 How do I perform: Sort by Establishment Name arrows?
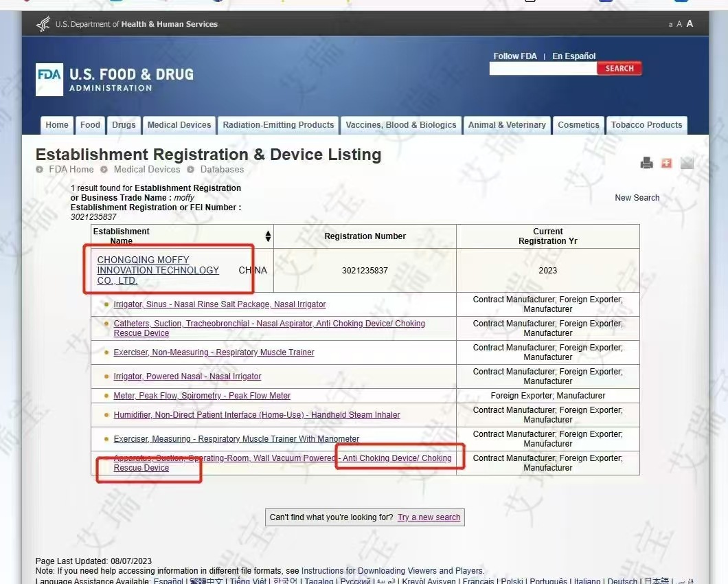(268, 236)
